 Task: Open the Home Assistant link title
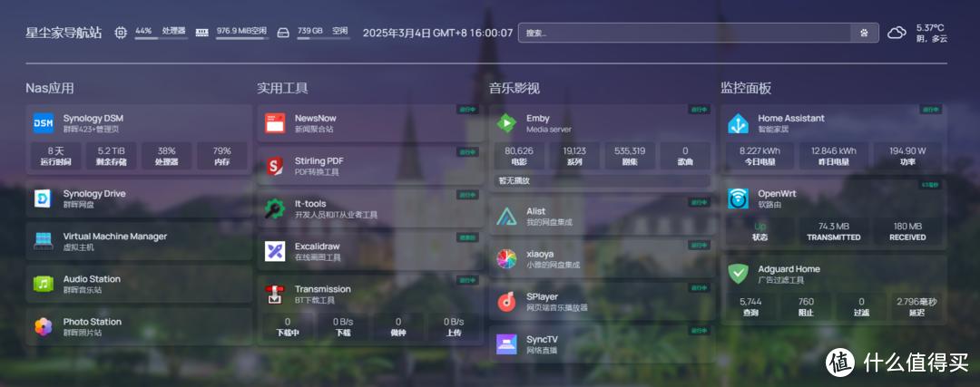pos(791,118)
